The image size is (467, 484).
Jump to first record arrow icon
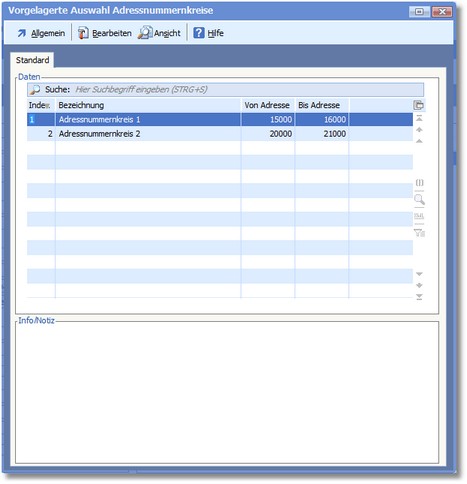click(x=419, y=118)
